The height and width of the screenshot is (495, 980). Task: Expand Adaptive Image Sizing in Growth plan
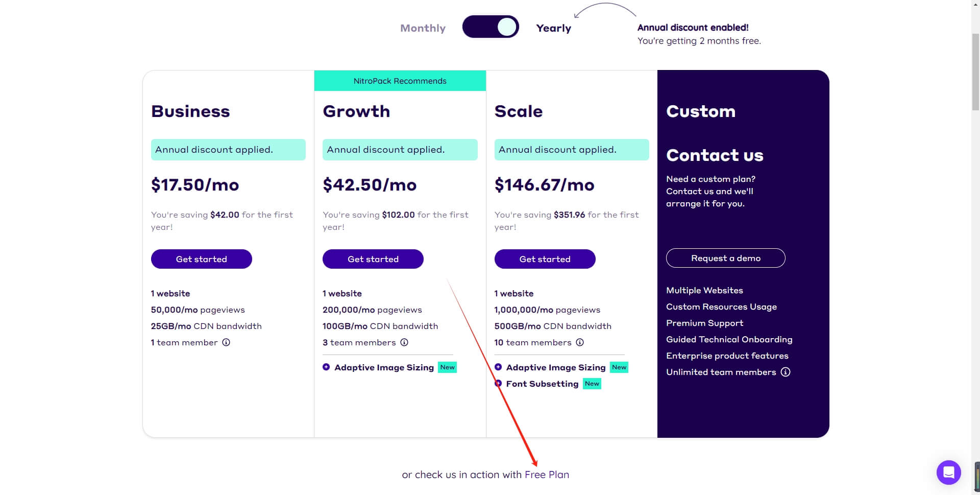(326, 367)
